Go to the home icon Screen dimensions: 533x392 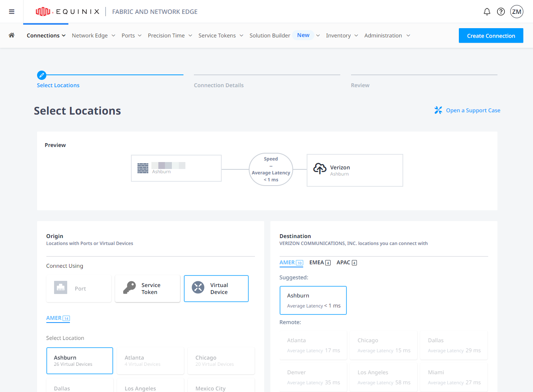click(x=12, y=35)
